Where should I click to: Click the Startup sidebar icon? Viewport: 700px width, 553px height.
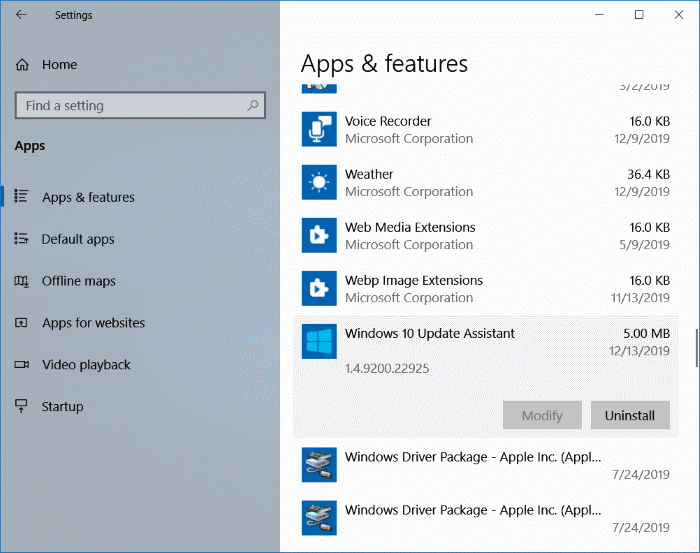[21, 406]
